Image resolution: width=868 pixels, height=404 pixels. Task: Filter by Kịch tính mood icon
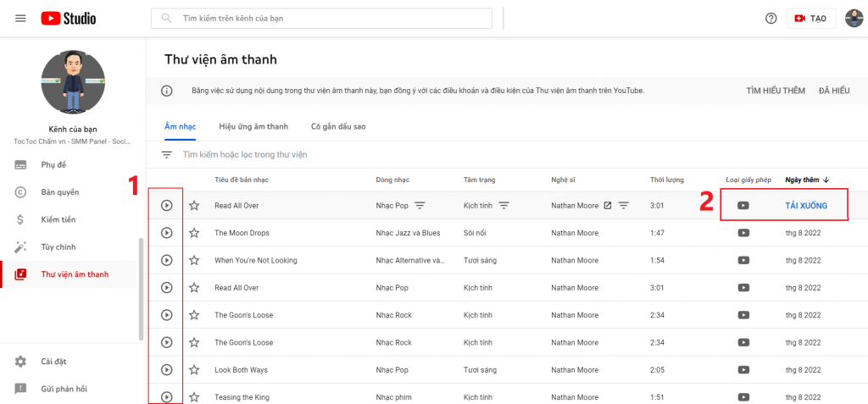(504, 206)
